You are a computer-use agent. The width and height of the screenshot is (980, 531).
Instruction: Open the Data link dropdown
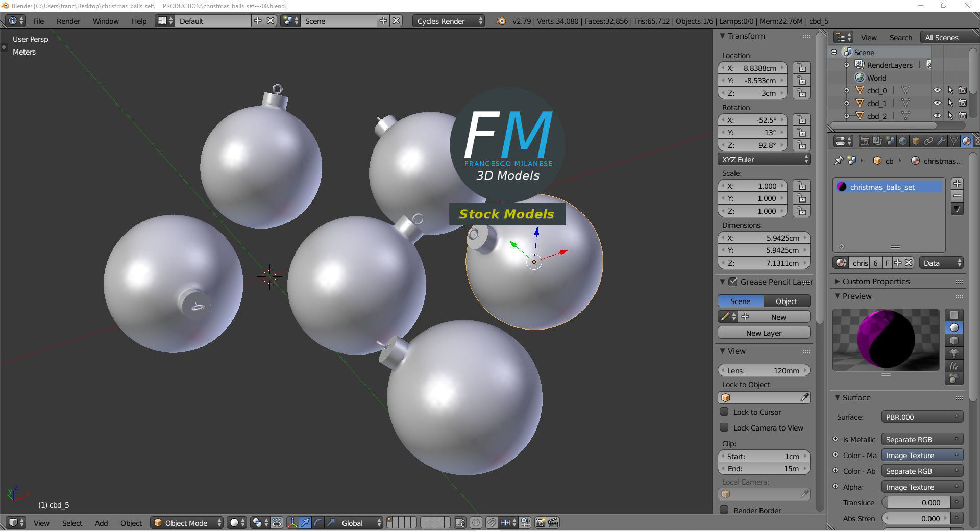[x=942, y=263]
